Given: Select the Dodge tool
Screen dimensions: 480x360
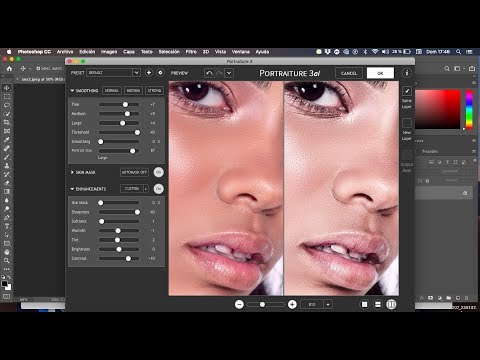Looking at the screenshot, I should pyautogui.click(x=6, y=209).
